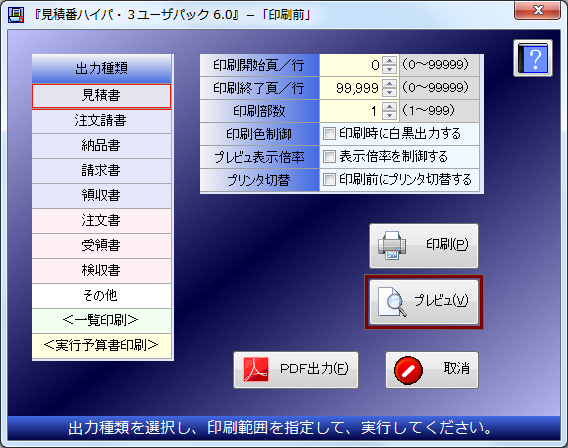The image size is (568, 448).
Task: Click the red cancel circle icon
Action: pyautogui.click(x=408, y=370)
